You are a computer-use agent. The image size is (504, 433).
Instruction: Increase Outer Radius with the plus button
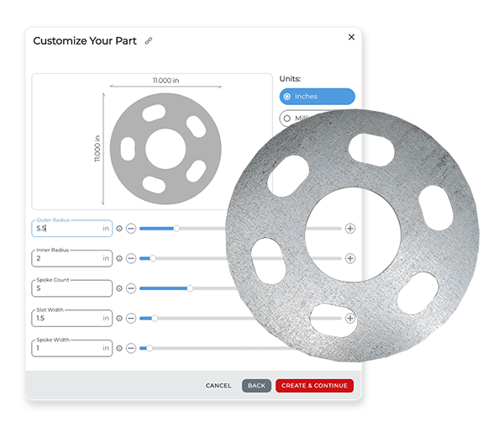350,229
